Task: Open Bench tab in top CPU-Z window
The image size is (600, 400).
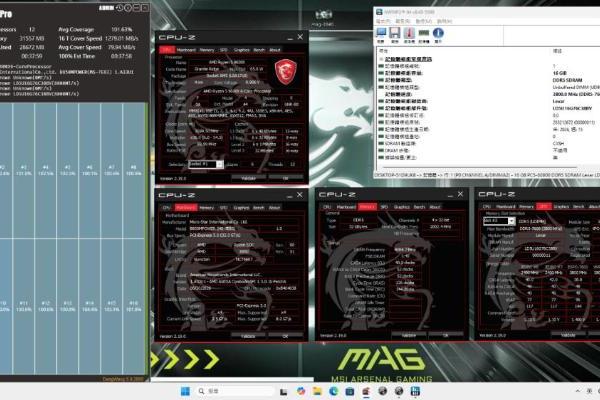Action: point(259,50)
